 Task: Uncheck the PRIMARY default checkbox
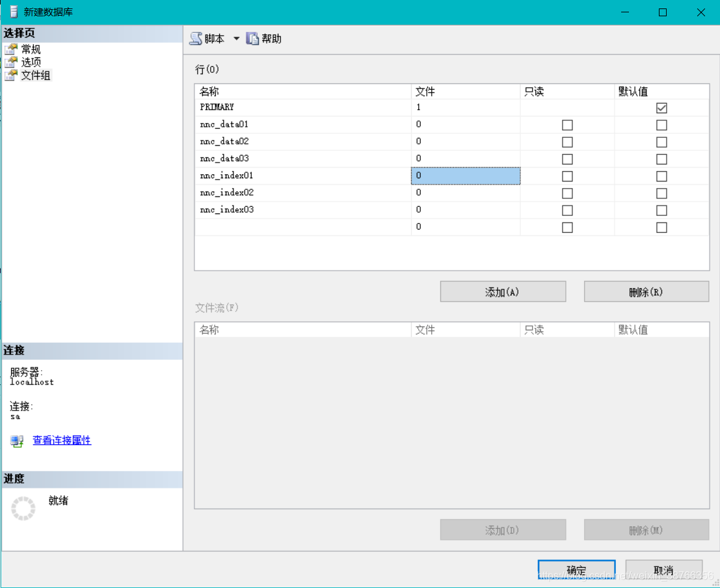coord(661,108)
